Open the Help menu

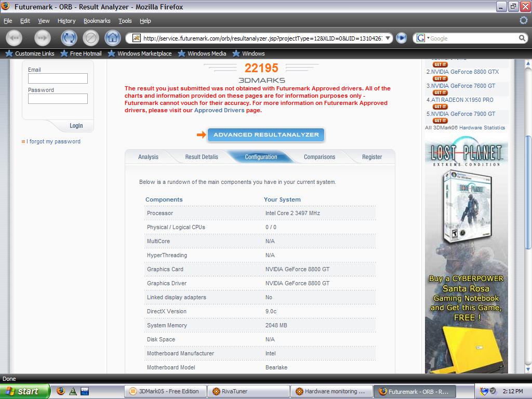tap(145, 21)
